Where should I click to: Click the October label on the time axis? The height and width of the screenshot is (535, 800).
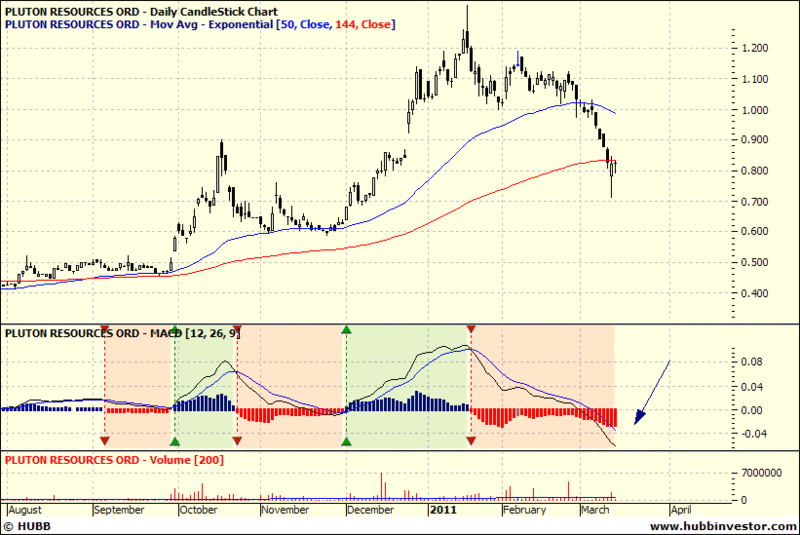click(x=198, y=510)
